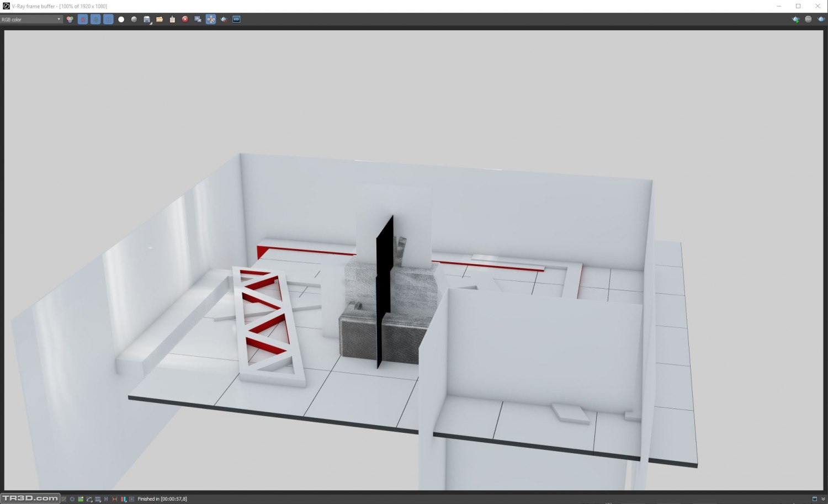828x504 pixels.
Task: Open the A/B compare history tool
Action: point(236,19)
